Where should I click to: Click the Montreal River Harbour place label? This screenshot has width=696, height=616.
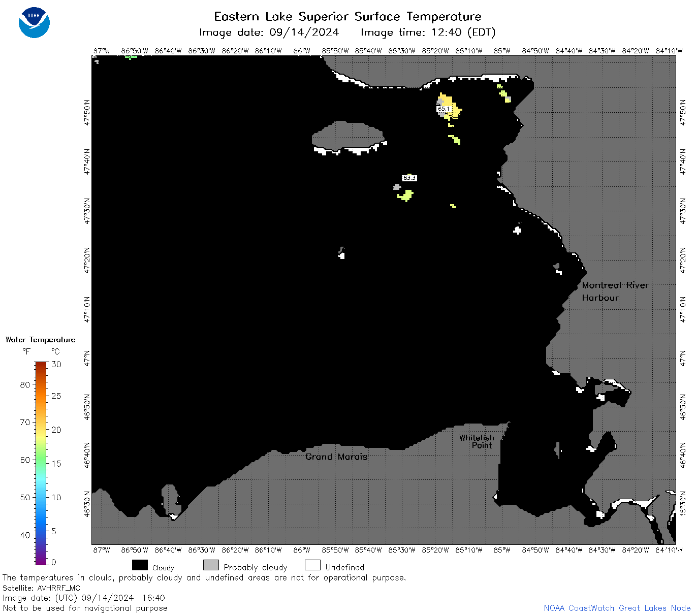(615, 291)
